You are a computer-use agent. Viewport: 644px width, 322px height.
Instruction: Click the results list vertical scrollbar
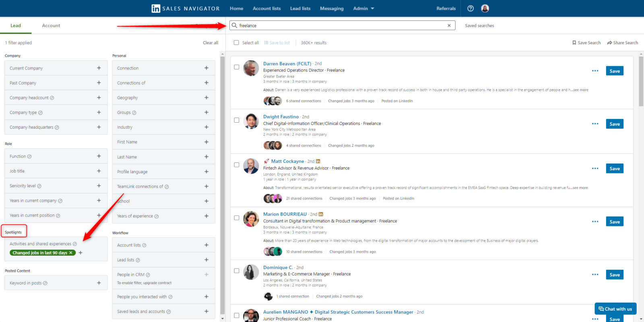click(641, 81)
